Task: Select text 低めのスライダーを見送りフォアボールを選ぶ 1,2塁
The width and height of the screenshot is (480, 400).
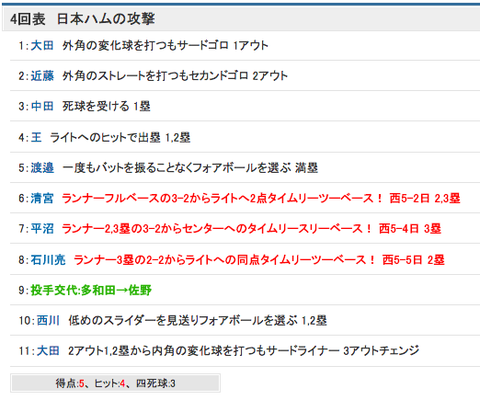Action: tap(197, 320)
